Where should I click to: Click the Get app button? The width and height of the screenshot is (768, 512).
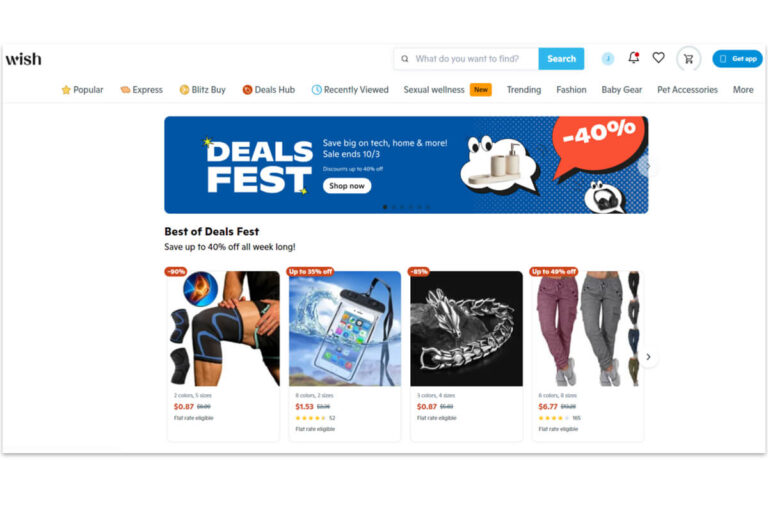(x=737, y=59)
